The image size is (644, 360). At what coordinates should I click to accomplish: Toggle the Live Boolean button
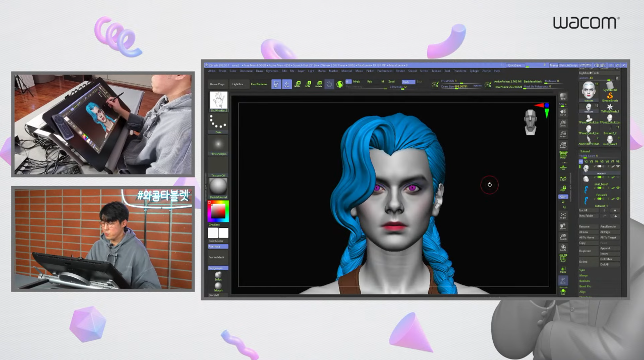[x=259, y=84]
